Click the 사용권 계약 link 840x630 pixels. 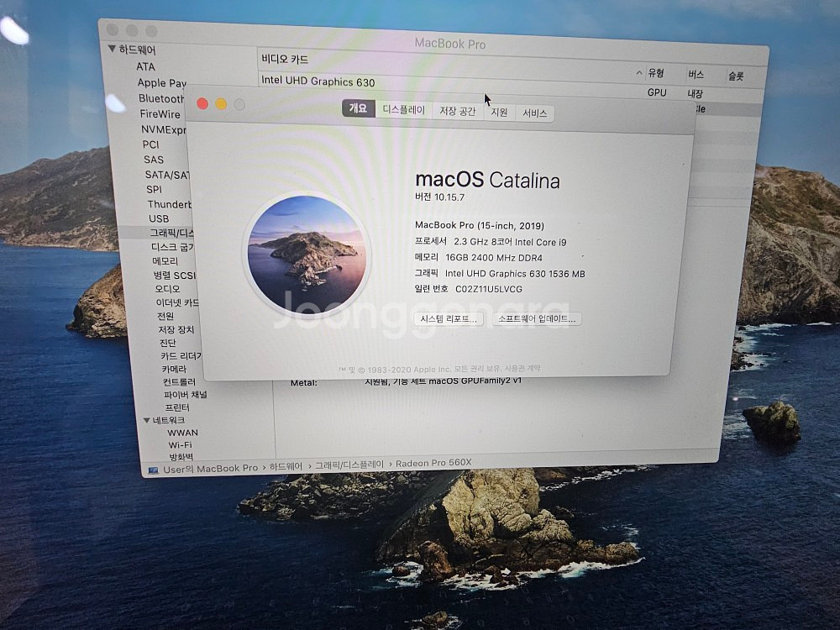[522, 369]
